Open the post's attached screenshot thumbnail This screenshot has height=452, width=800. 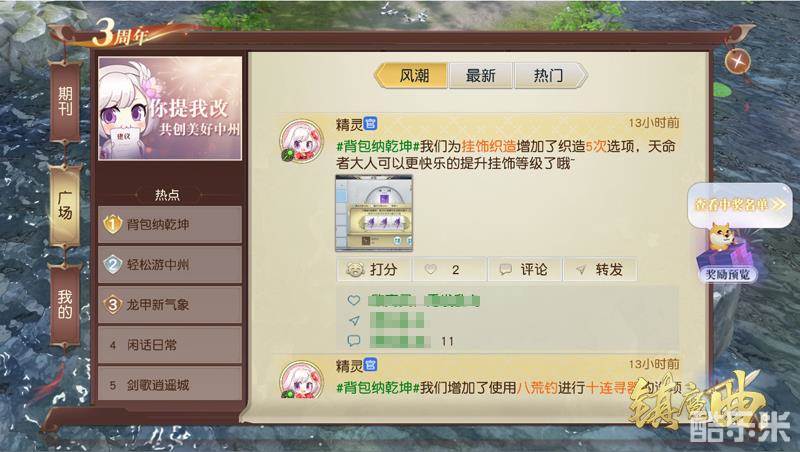point(374,213)
